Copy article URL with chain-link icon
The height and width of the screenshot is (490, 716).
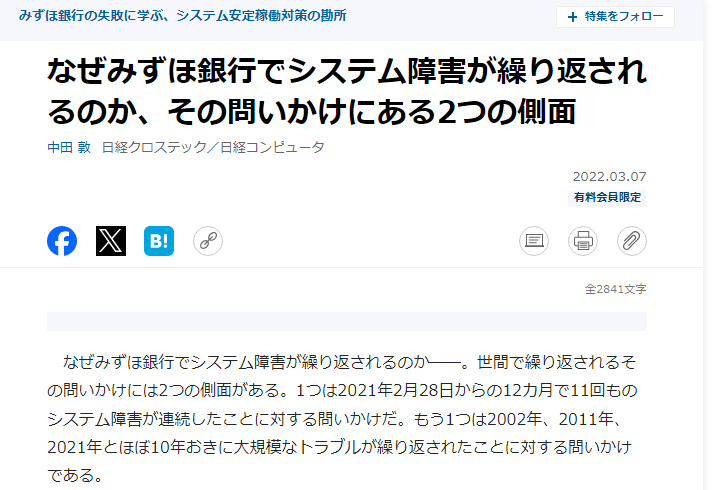208,241
